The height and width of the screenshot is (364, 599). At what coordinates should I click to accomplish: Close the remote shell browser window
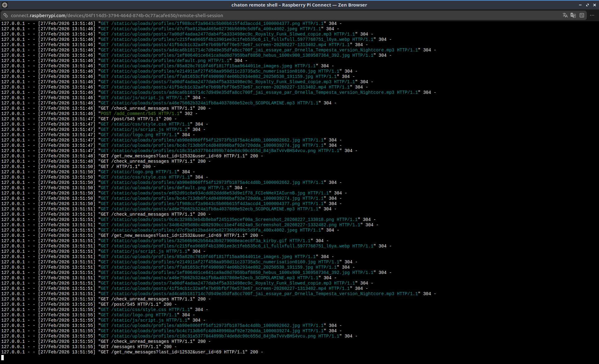(594, 5)
